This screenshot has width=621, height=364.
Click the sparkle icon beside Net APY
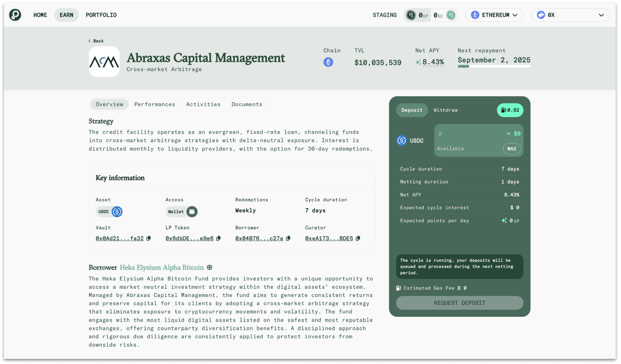point(418,62)
